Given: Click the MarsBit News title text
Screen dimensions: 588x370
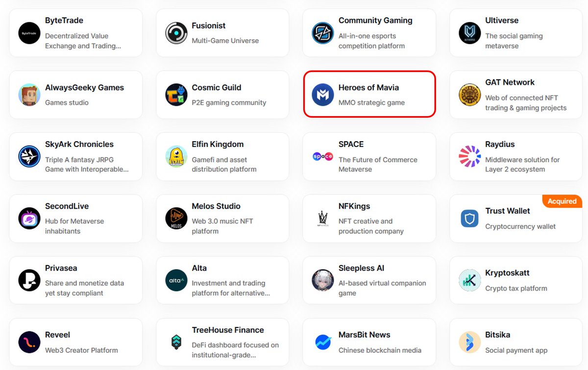Looking at the screenshot, I should (x=364, y=335).
